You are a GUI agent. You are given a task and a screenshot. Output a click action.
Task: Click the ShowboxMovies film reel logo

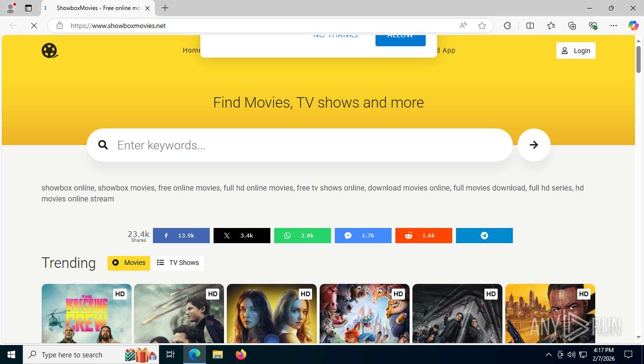[50, 50]
